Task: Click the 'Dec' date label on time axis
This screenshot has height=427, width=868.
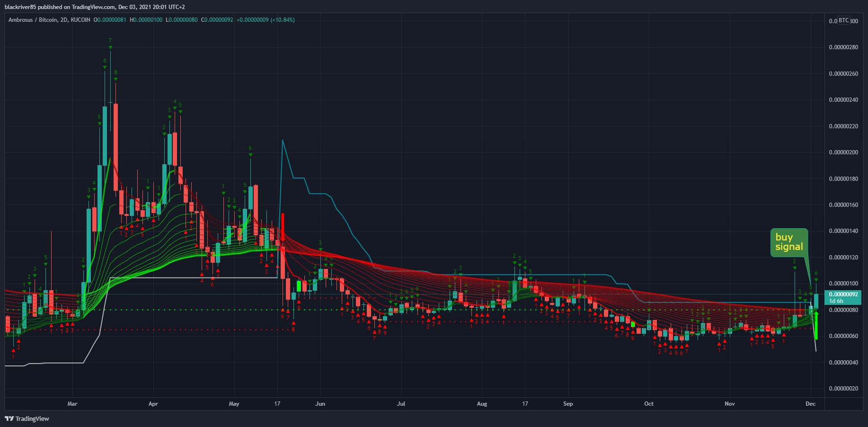Action: (x=811, y=404)
